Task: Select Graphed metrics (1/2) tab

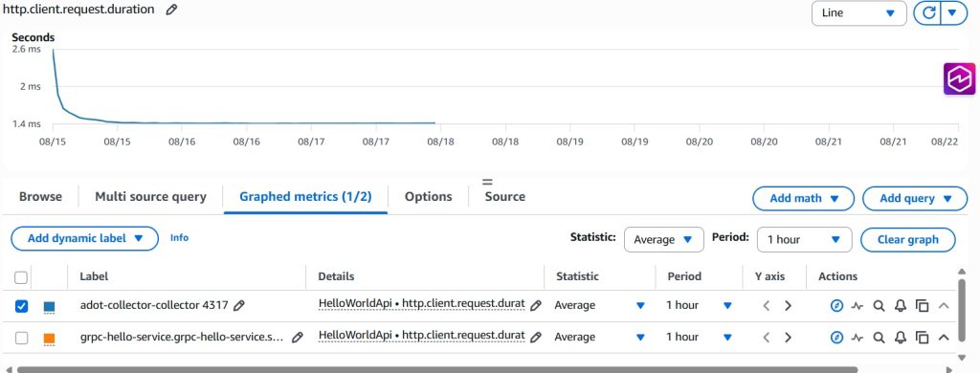Action: pyautogui.click(x=305, y=197)
